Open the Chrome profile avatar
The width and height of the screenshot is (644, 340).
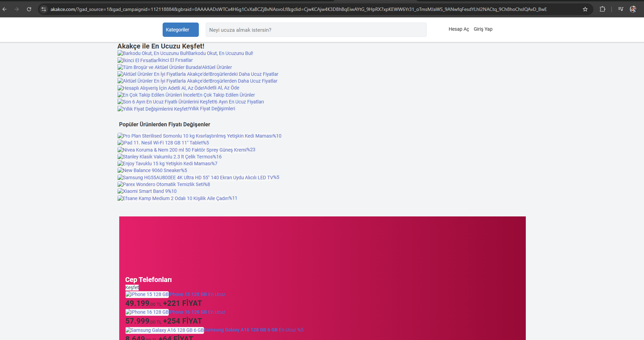[633, 9]
